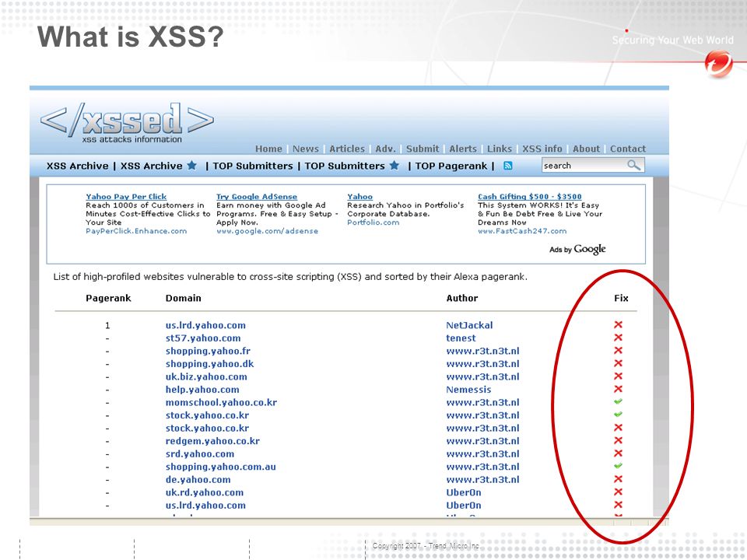Open the NetJackal author link

click(469, 325)
